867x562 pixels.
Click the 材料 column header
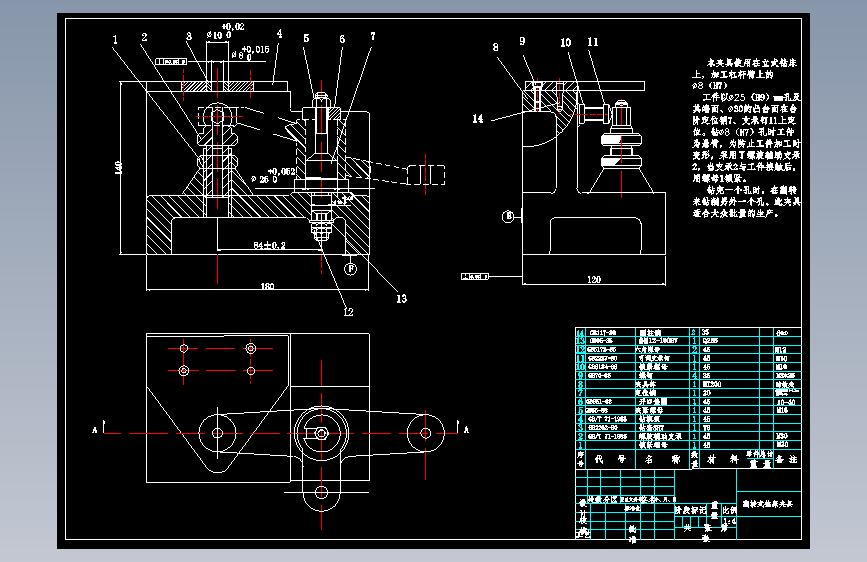point(722,459)
